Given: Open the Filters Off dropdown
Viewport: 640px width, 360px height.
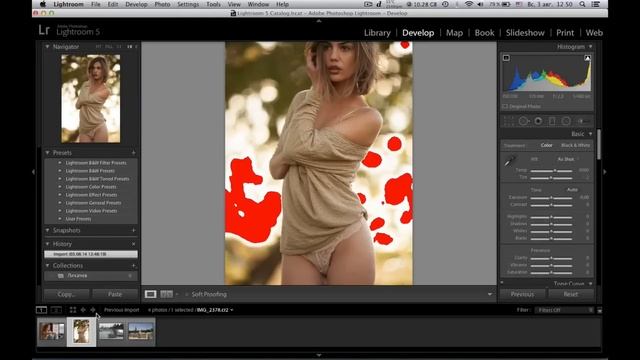Looking at the screenshot, I should coord(564,310).
